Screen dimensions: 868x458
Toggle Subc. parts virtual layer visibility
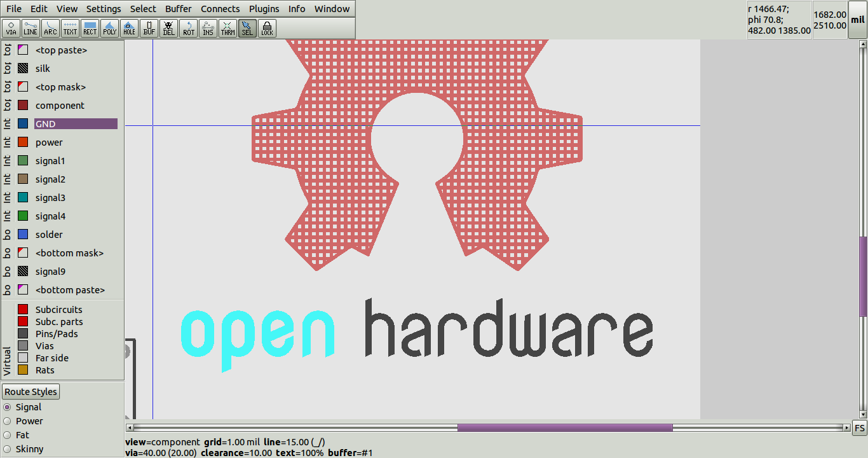point(23,321)
